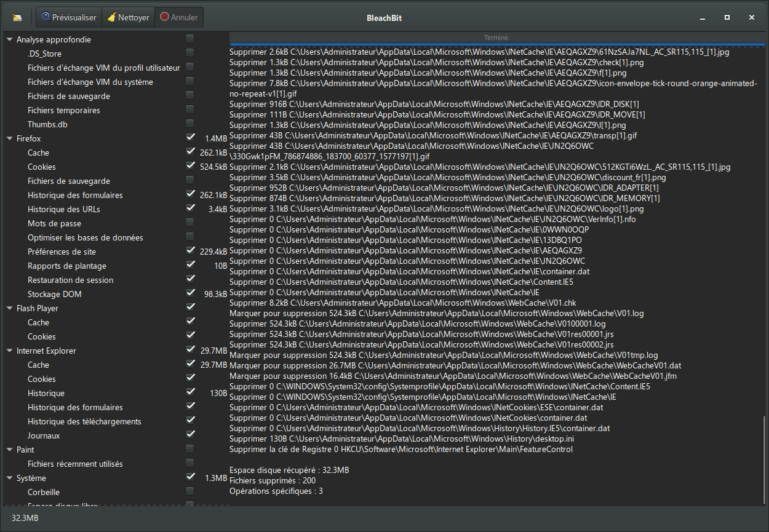Viewport: 769px width, 532px height.
Task: Click the Prévisualiser magnifier button
Action: click(x=69, y=17)
